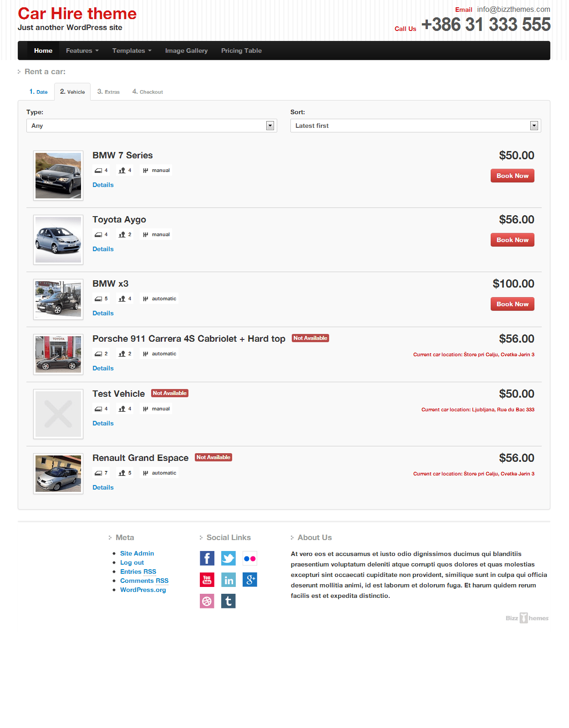
Task: Click the BizzThemes logo in footer
Action: (527, 618)
